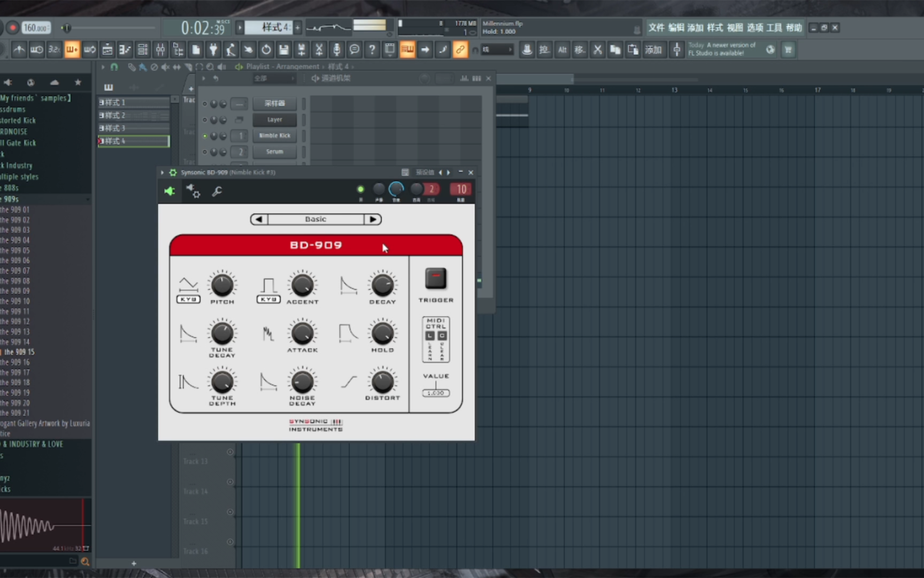Click the one-click audio recording microphone icon

point(337,50)
